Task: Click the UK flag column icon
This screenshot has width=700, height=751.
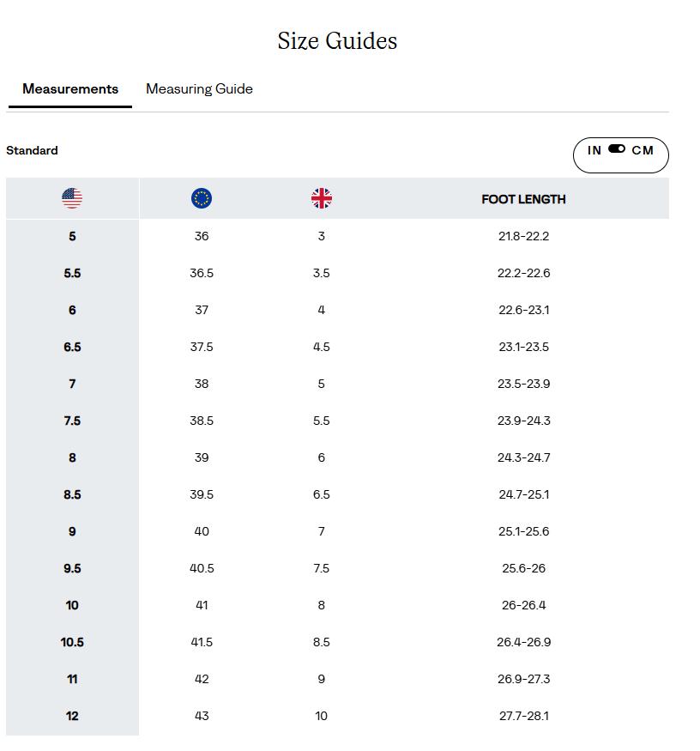Action: point(321,199)
